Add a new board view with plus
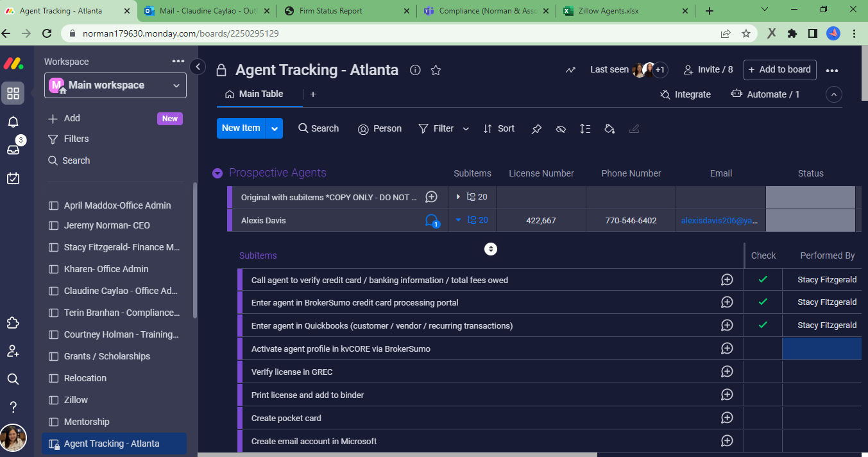The image size is (868, 457). point(313,94)
